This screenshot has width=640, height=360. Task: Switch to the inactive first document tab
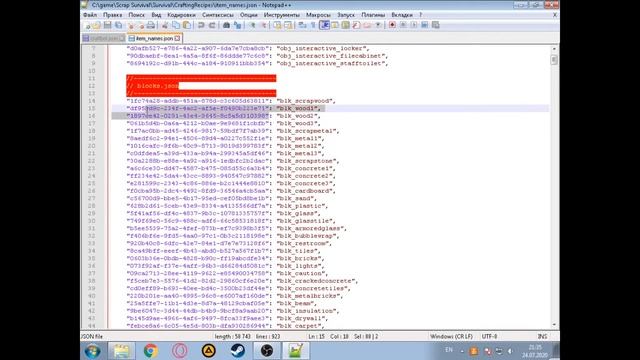(x=103, y=38)
